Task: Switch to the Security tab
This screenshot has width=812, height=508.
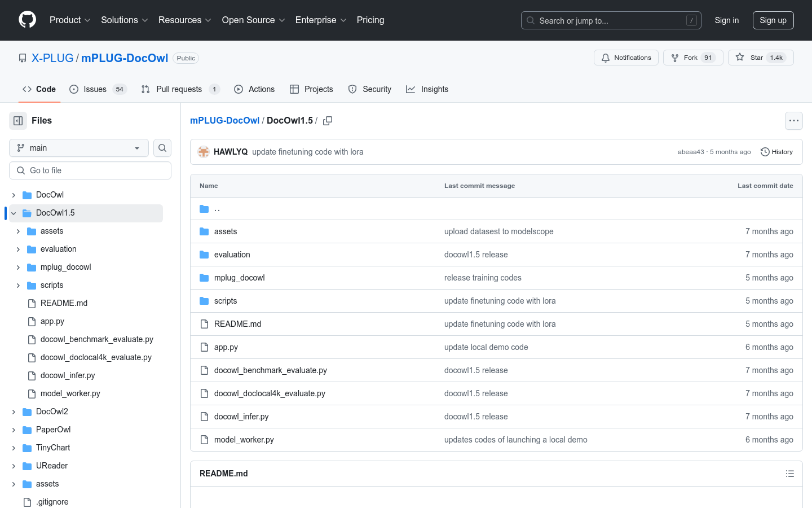Action: tap(369, 89)
